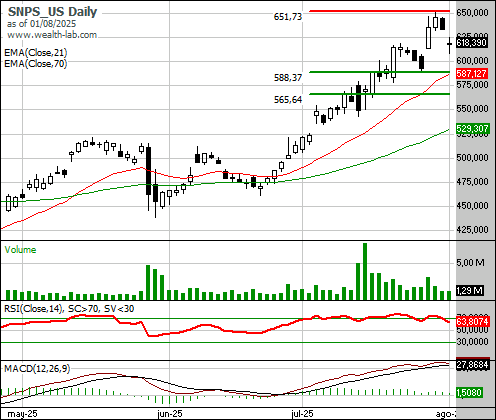496x420 pixels.
Task: Click the 600,000 price axis label
Action: click(472, 61)
